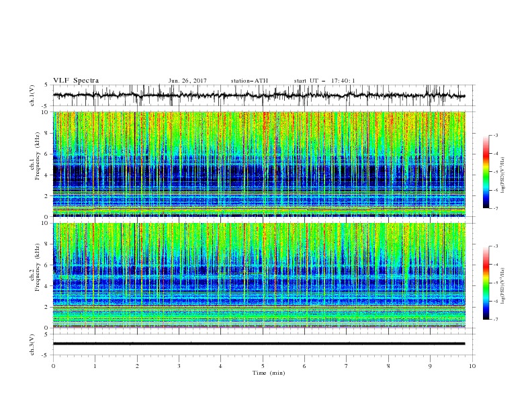532x411 pixels.
Task: Click ch.2 frequency axis tick "4"
Action: pyautogui.click(x=48, y=286)
